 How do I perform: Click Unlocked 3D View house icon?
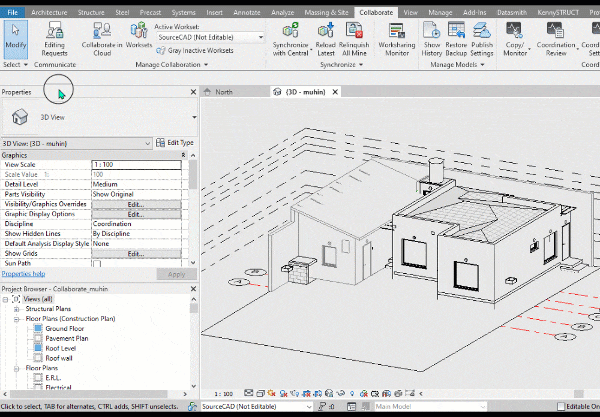click(x=329, y=393)
